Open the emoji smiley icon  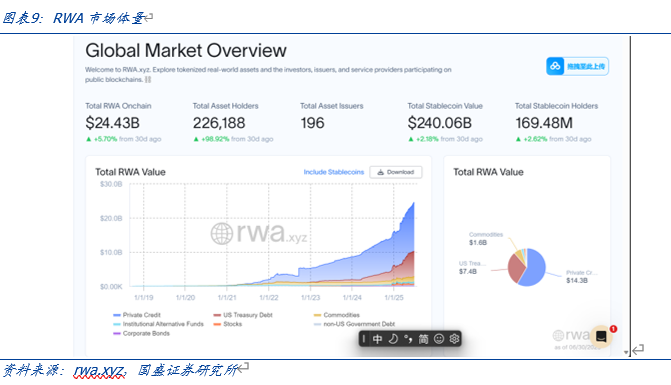(x=439, y=339)
